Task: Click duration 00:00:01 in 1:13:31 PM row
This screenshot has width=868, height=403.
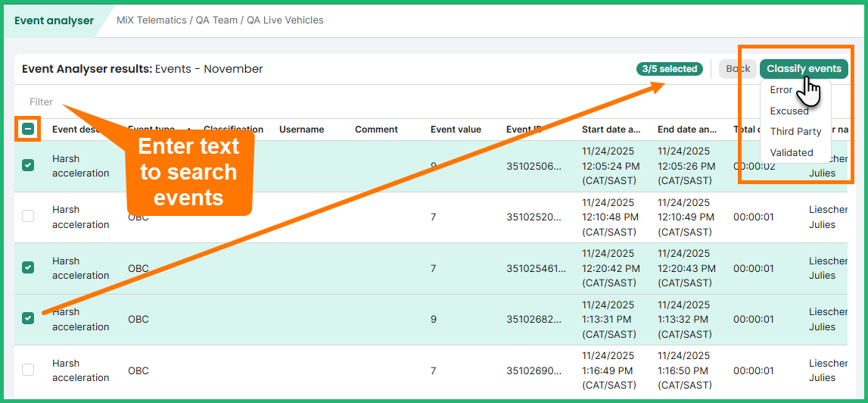Action: [752, 319]
